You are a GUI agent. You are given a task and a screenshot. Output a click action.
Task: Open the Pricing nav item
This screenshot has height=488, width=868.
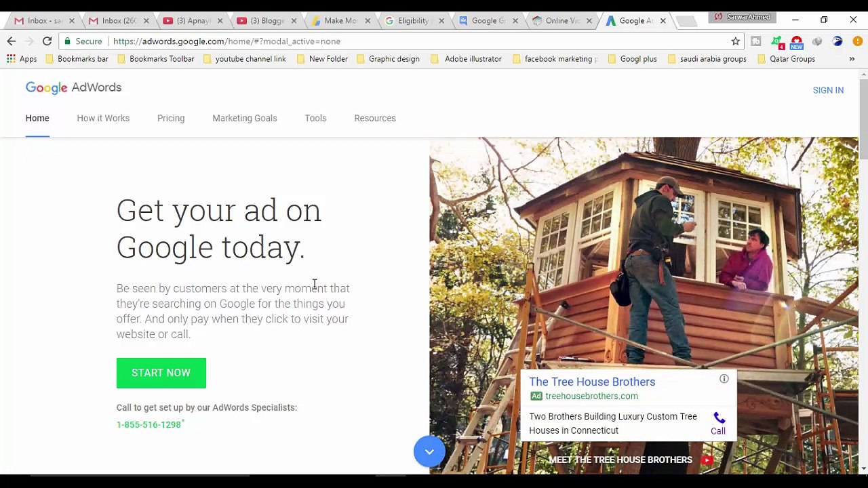click(171, 118)
